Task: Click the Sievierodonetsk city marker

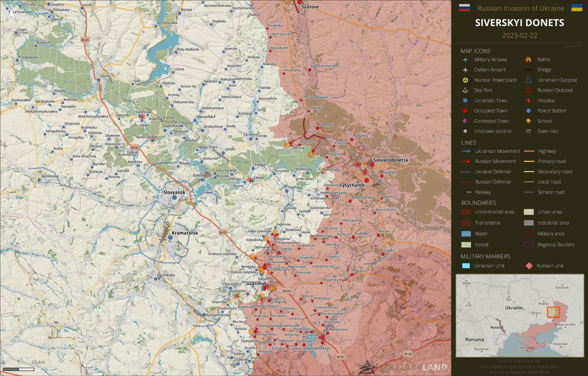Action: click(372, 165)
